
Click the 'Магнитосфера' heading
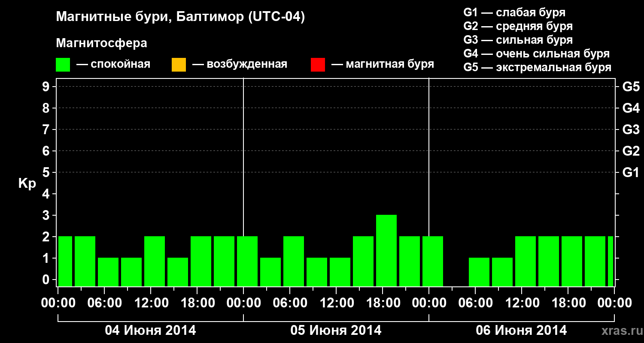coord(102,43)
